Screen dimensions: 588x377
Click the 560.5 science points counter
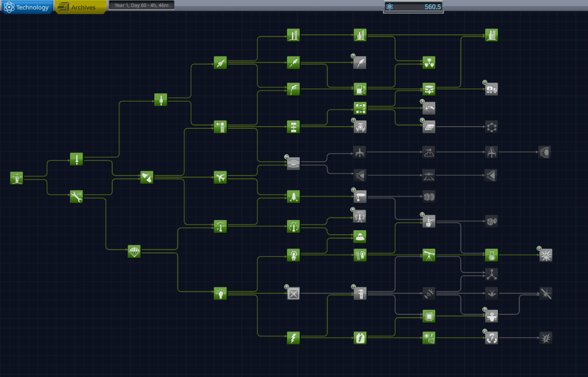(413, 7)
